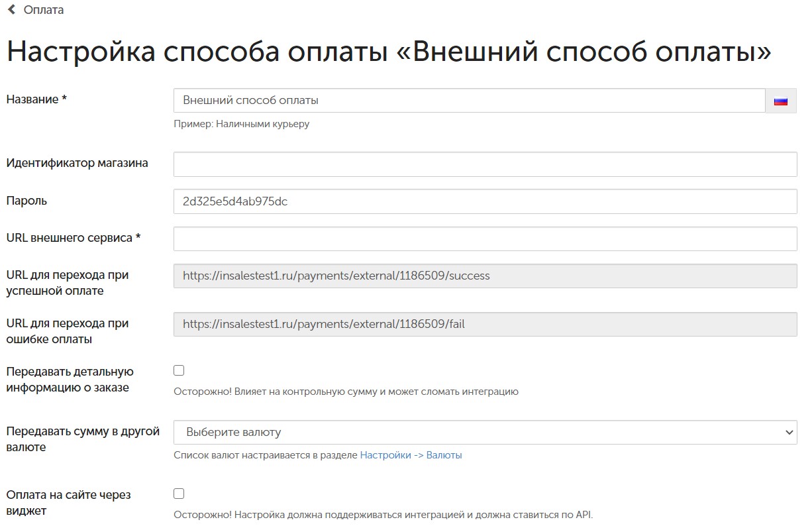Screen dimensions: 812x532
Task: Tick the Оплата на сайте через виджет checkbox
Action: pyautogui.click(x=179, y=494)
